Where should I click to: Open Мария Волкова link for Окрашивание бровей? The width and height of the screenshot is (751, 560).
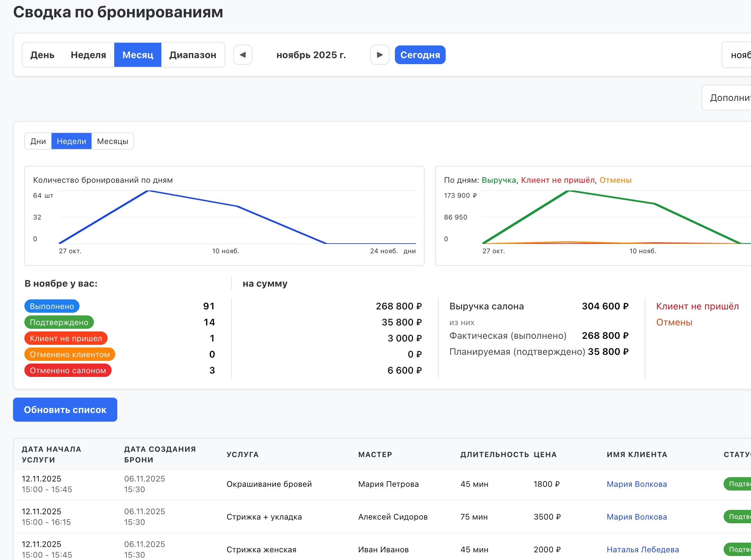pyautogui.click(x=636, y=484)
